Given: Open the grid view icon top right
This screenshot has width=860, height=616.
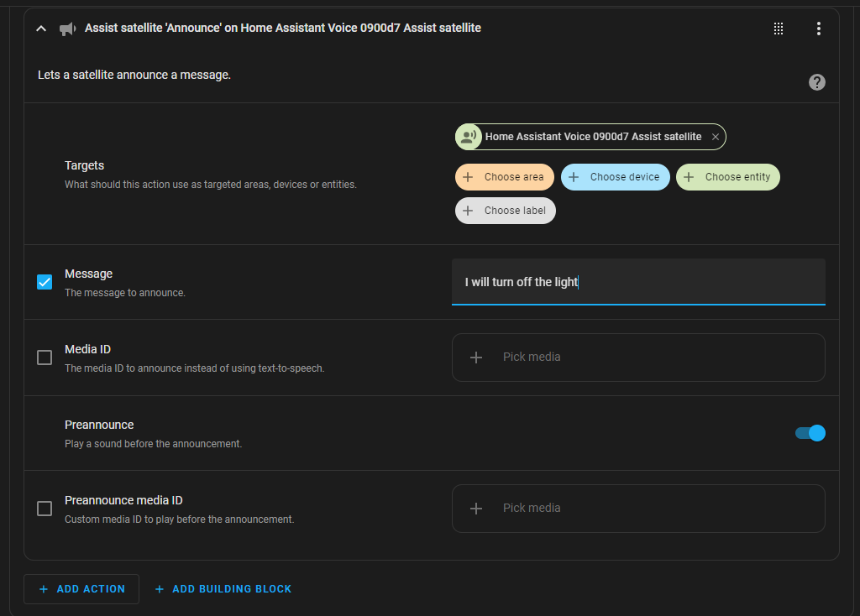Looking at the screenshot, I should tap(778, 28).
